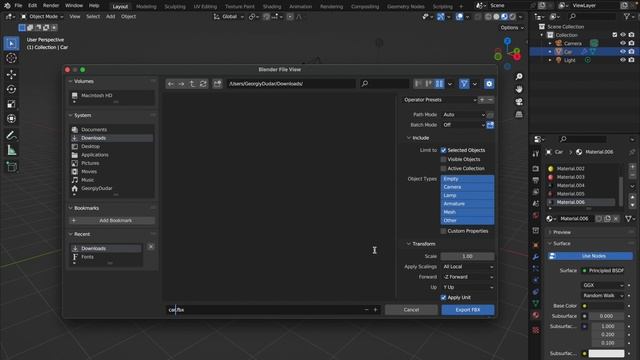The height and width of the screenshot is (360, 640).
Task: Adjust the Subsurface 0.000 slider
Action: 607,316
